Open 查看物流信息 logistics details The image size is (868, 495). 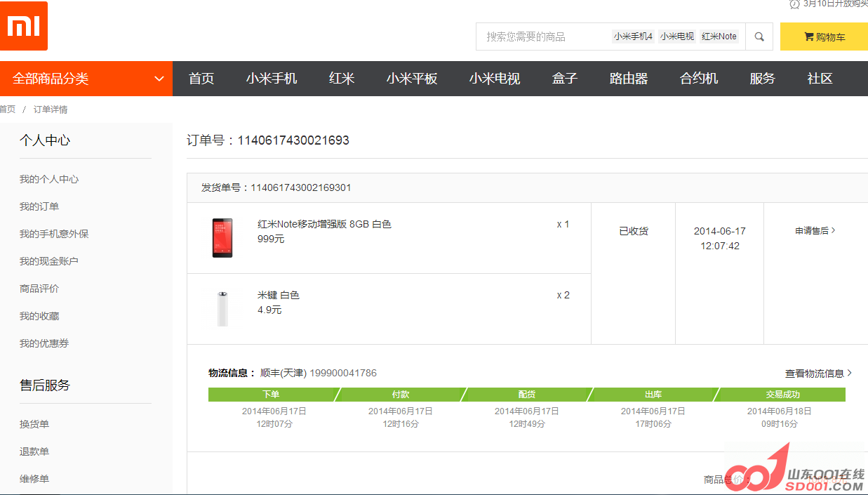tap(818, 374)
